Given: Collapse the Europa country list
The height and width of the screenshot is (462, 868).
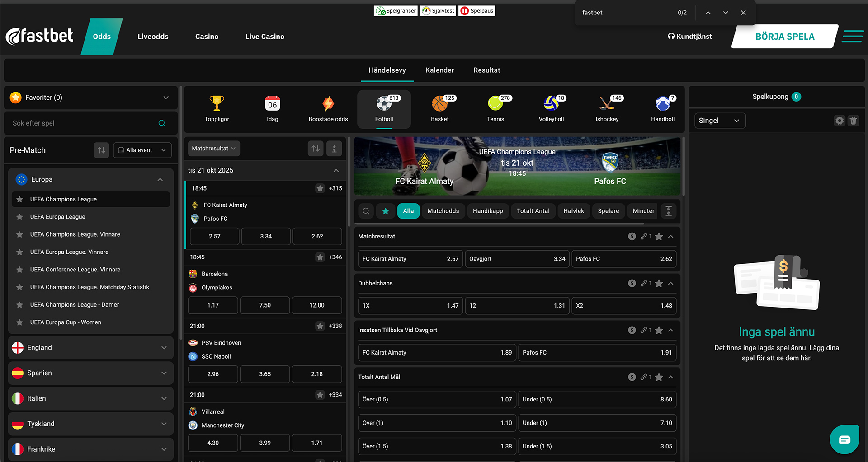Looking at the screenshot, I should [160, 179].
